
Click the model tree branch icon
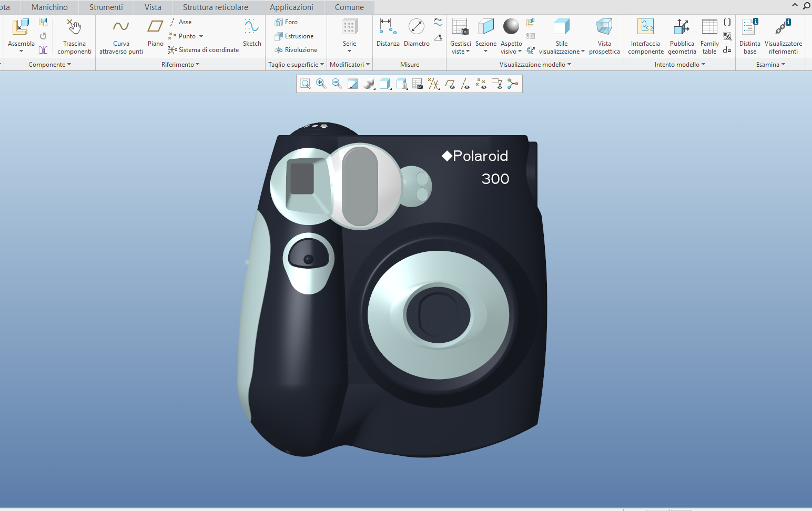tap(513, 84)
